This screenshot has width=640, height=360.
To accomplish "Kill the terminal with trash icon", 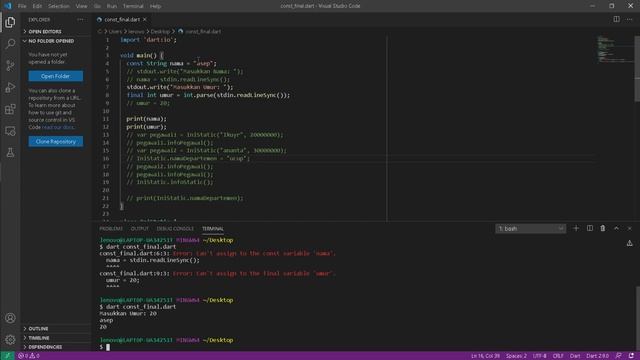I will point(603,228).
